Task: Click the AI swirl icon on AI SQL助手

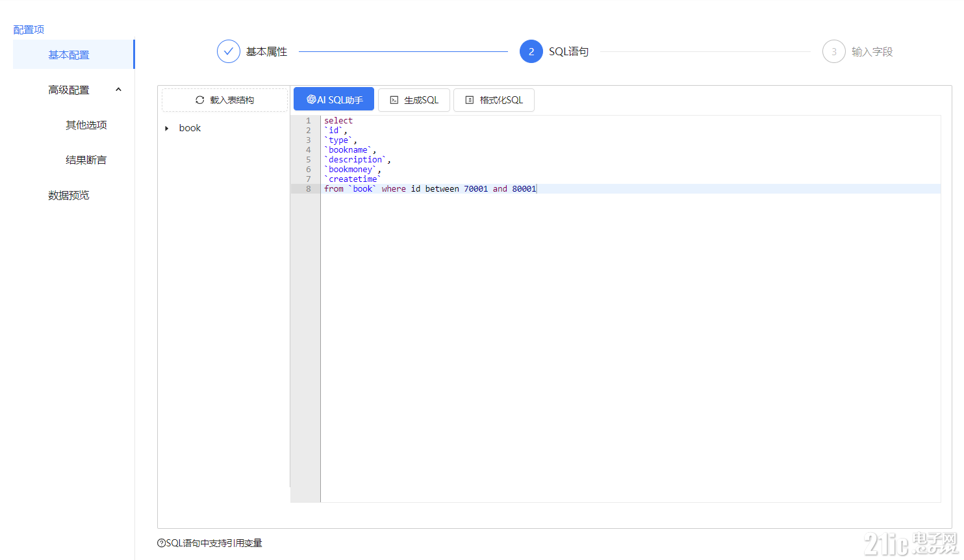Action: click(311, 99)
